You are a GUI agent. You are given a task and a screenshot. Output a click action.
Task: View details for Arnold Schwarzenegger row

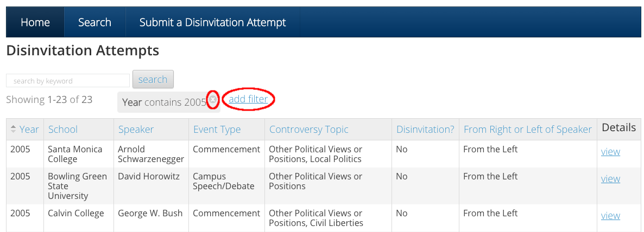click(610, 152)
